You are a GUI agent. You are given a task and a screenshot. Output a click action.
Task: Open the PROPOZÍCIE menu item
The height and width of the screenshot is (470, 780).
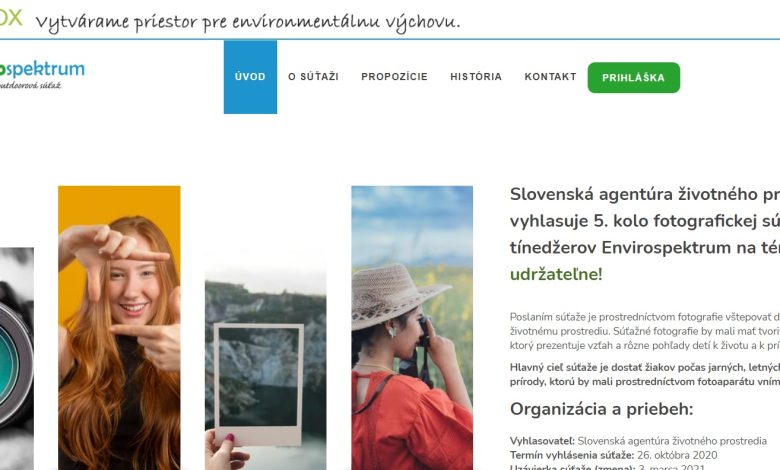pos(394,77)
